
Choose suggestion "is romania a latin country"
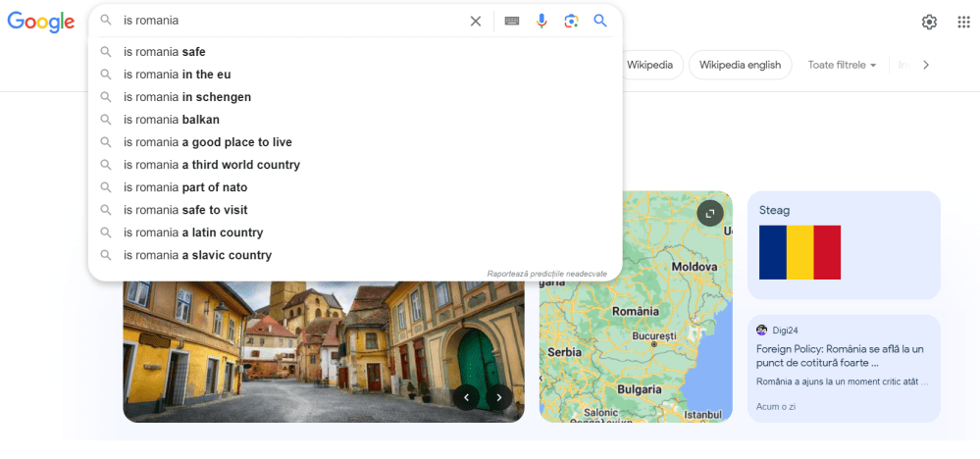coord(193,232)
